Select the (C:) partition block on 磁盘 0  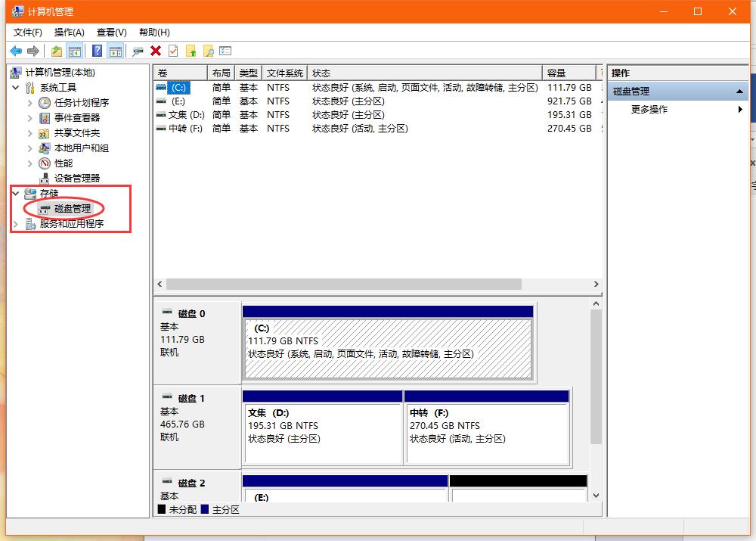coord(388,343)
